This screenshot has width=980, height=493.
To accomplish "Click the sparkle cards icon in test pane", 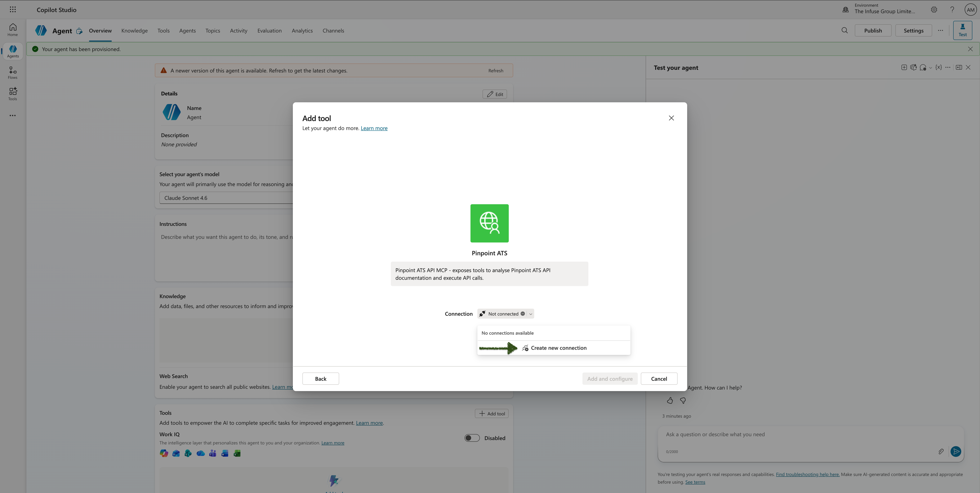I will pos(913,68).
